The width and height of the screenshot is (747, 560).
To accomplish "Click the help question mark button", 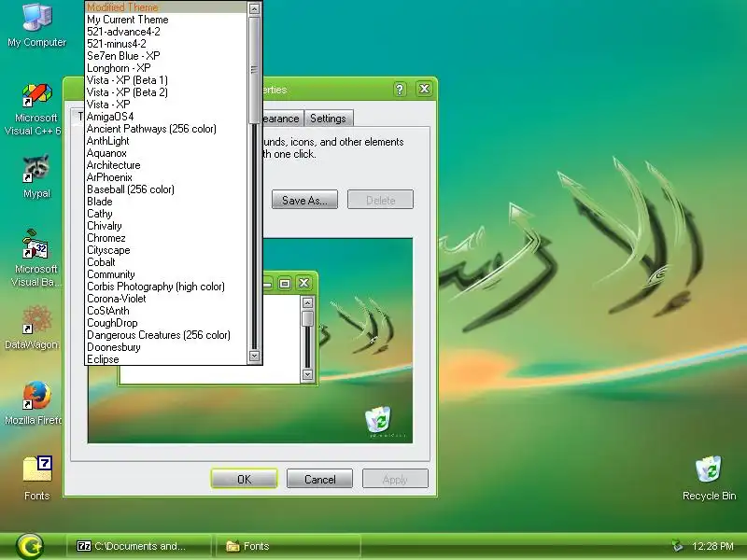I will click(x=400, y=89).
